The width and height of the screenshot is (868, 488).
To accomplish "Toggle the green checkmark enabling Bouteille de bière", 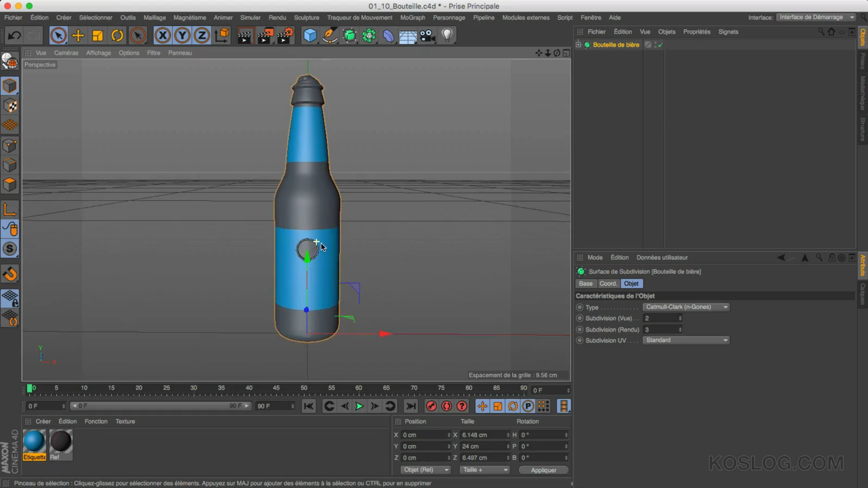I will [x=659, y=45].
